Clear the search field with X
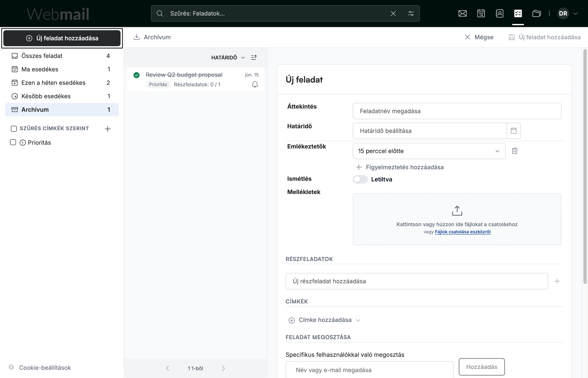The height and width of the screenshot is (378, 588). [393, 13]
